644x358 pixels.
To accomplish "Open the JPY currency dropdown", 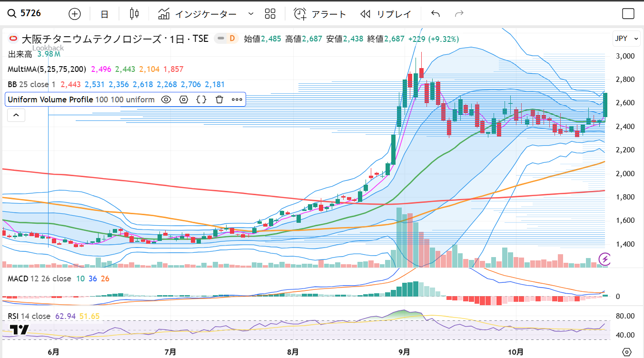I will pos(626,39).
